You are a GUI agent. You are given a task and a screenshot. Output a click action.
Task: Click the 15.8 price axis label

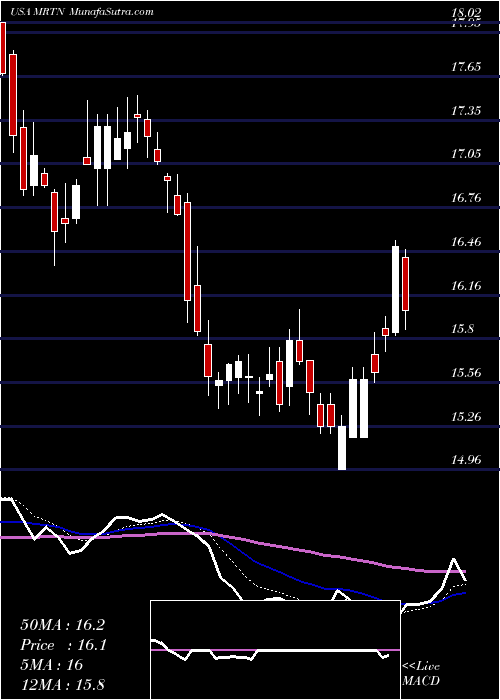coord(462,330)
